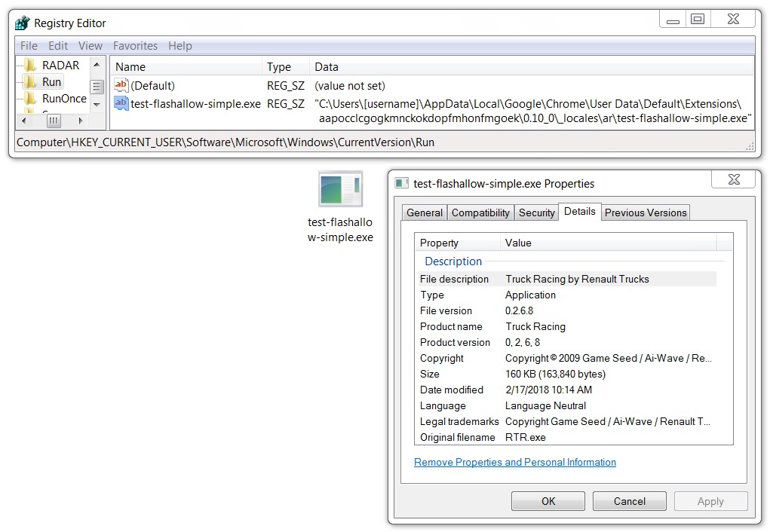This screenshot has width=770, height=532.
Task: Click the Description group header
Action: pos(453,261)
